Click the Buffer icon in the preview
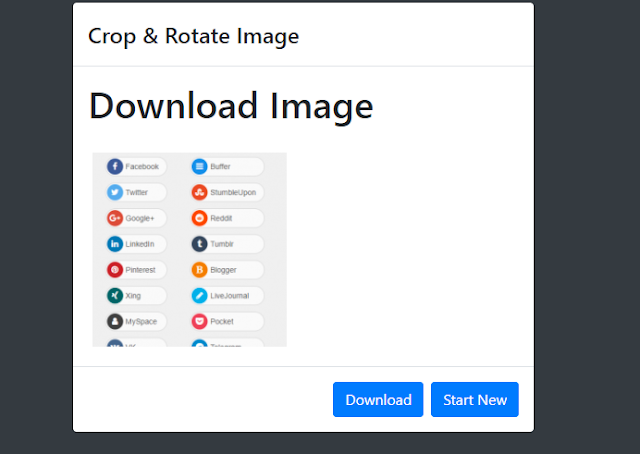Viewport: 640px width, 454px height. (x=200, y=167)
